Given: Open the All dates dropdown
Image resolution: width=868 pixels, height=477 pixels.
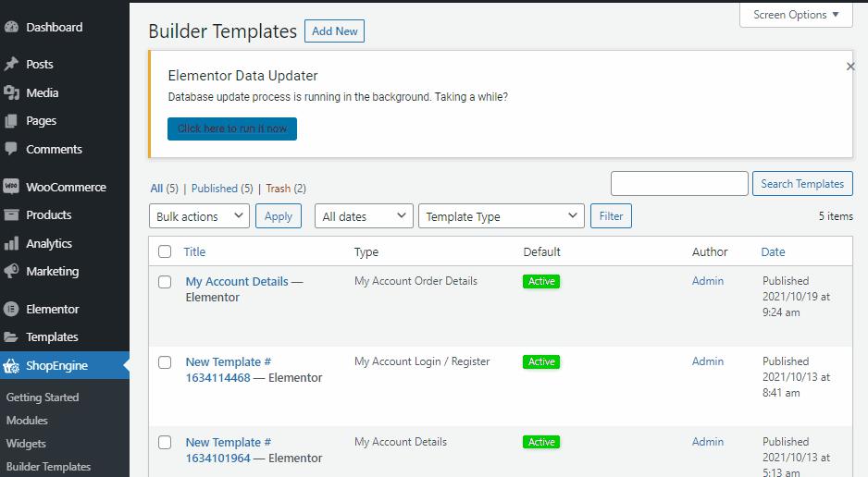Looking at the screenshot, I should click(364, 216).
